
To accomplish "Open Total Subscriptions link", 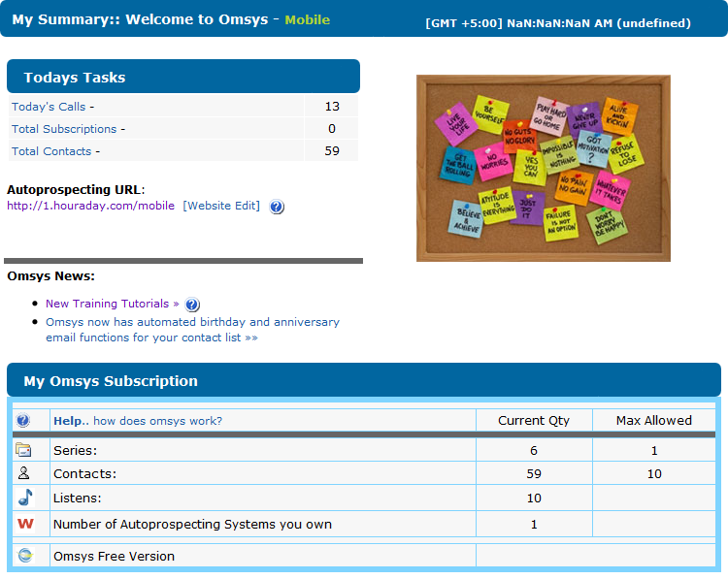I will pyautogui.click(x=64, y=129).
